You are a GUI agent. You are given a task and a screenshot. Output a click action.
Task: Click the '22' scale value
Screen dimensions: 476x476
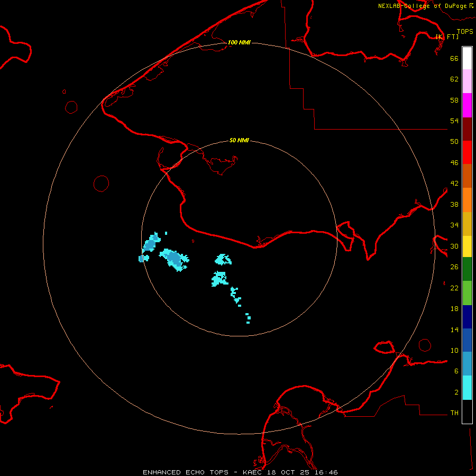coord(454,288)
